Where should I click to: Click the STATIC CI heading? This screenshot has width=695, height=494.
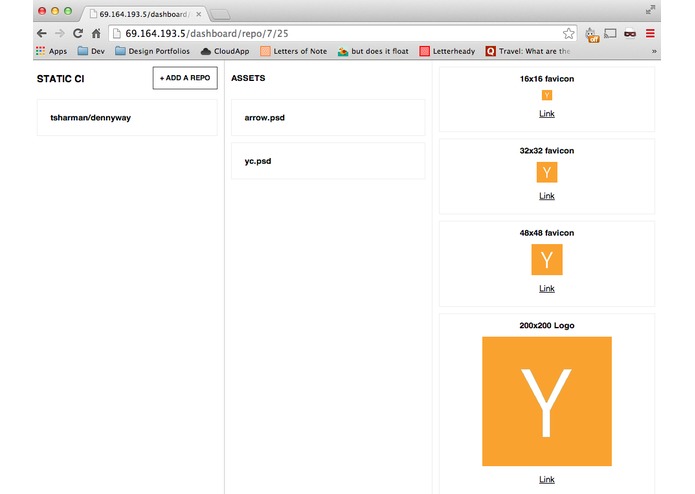(x=61, y=79)
